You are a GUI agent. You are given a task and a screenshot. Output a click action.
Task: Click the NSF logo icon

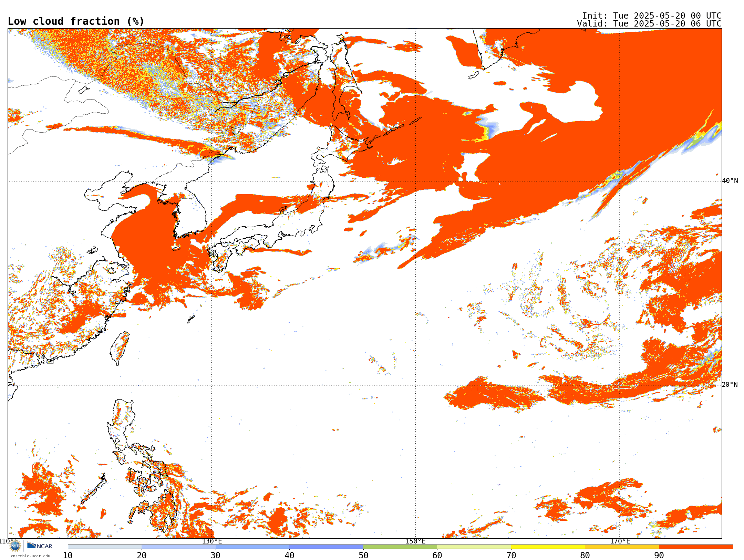(x=15, y=546)
